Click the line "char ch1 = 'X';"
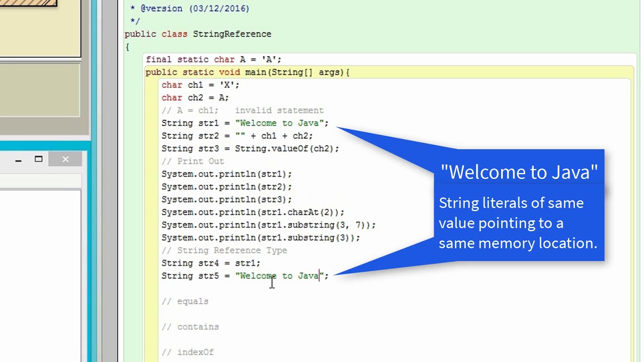The image size is (644, 362). coord(201,85)
